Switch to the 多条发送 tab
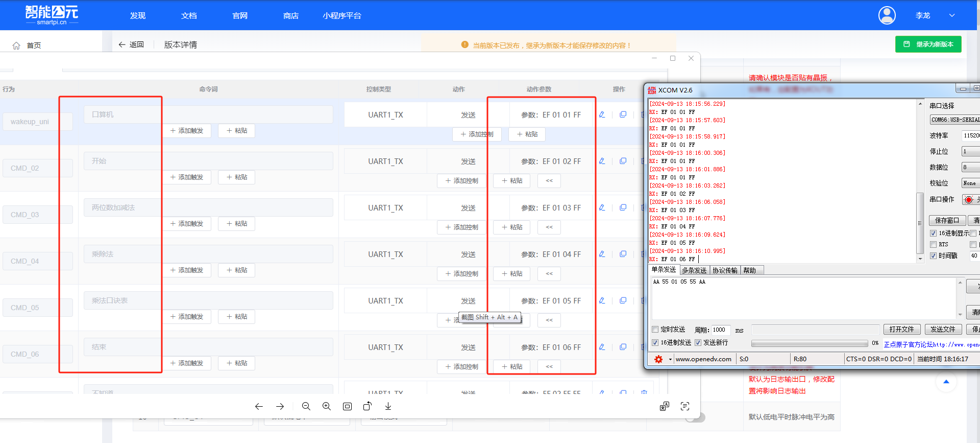The image size is (980, 443). point(694,270)
